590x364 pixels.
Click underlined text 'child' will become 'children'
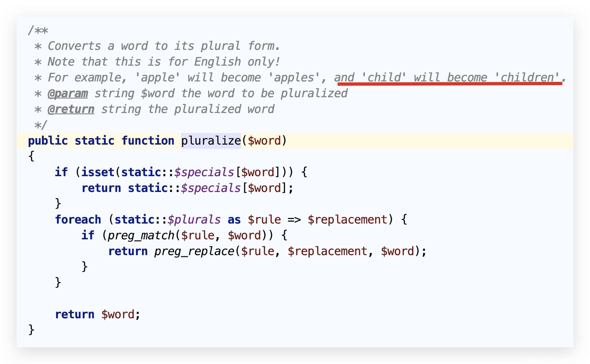pyautogui.click(x=460, y=77)
